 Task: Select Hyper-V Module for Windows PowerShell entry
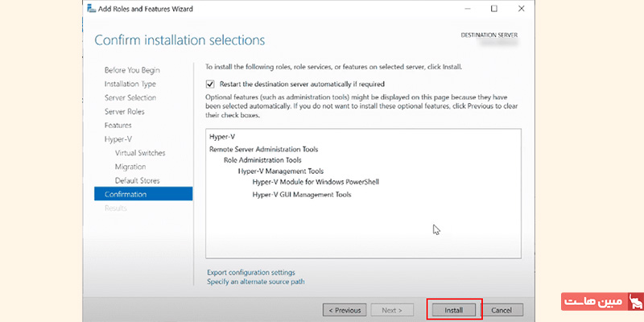316,182
